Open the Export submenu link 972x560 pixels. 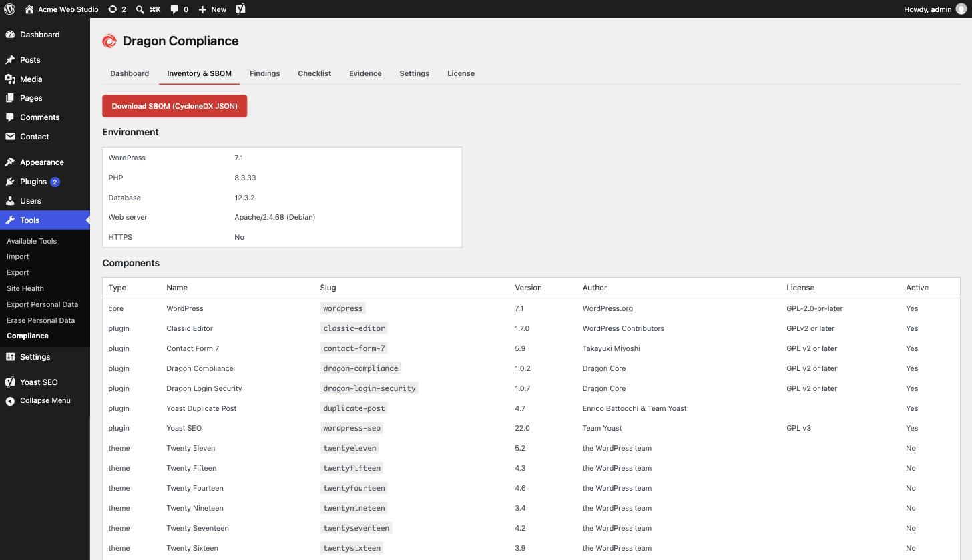pos(18,272)
